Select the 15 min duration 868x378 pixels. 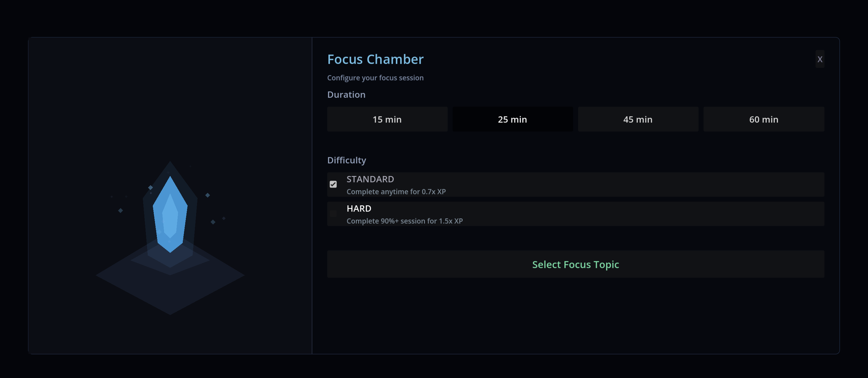click(387, 119)
